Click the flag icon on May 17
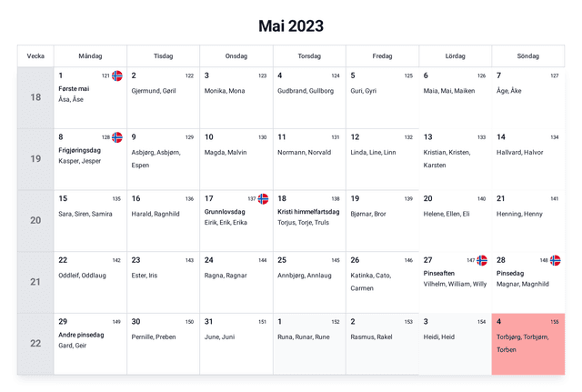582x392 pixels. coord(263,198)
